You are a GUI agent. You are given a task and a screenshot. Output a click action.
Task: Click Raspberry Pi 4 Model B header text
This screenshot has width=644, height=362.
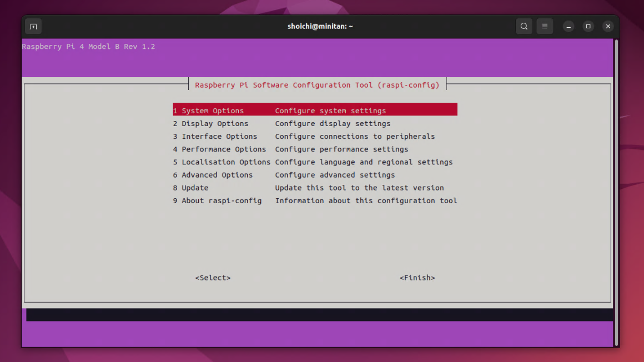(x=88, y=47)
